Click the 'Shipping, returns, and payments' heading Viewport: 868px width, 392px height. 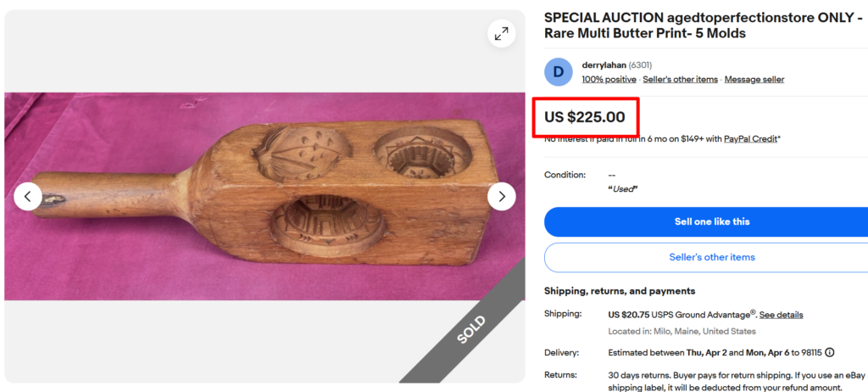click(620, 291)
